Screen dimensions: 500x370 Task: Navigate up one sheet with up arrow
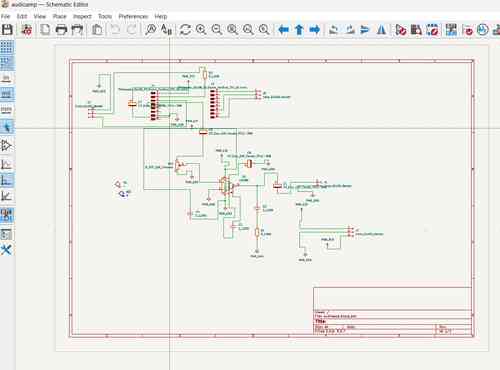coord(299,30)
